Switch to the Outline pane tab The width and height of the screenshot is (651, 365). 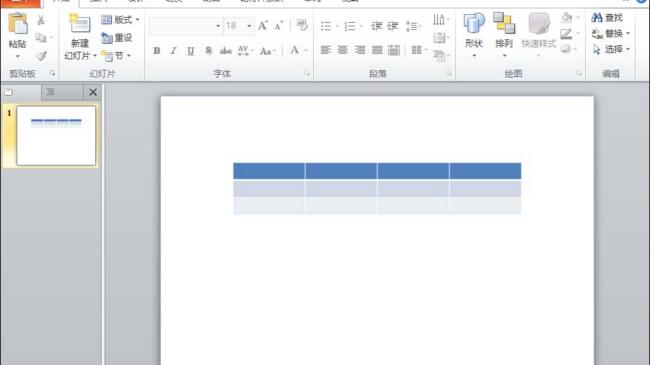click(62, 92)
